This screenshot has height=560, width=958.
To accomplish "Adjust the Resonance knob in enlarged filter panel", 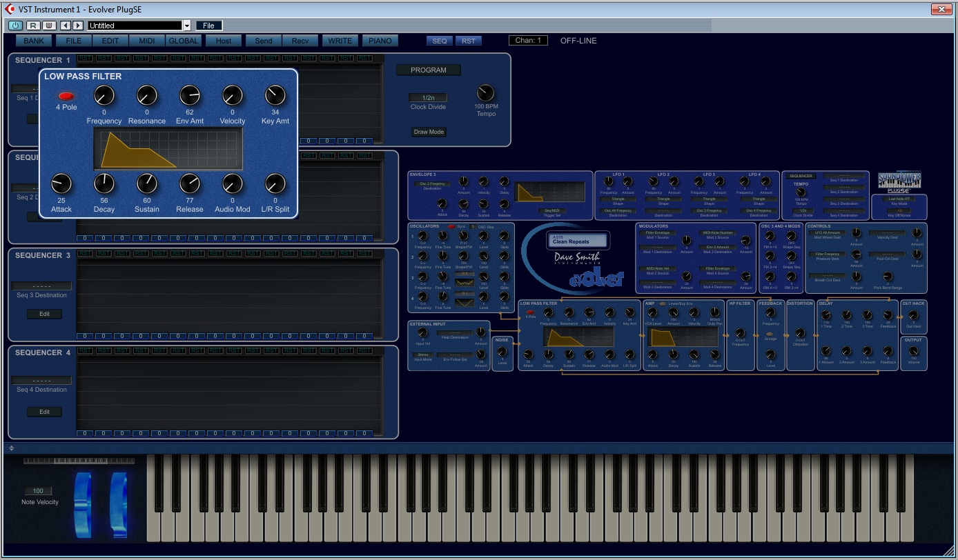I will (147, 96).
